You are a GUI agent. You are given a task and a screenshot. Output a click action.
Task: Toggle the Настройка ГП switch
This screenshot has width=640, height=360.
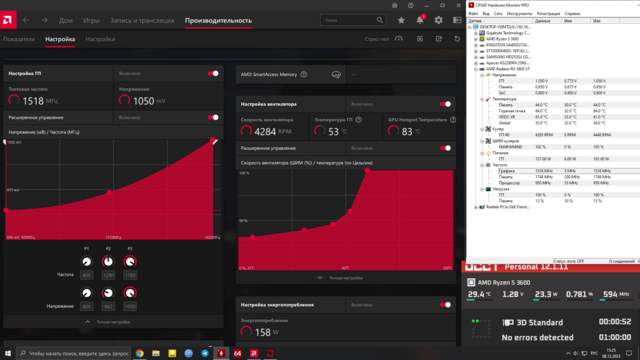pos(213,73)
